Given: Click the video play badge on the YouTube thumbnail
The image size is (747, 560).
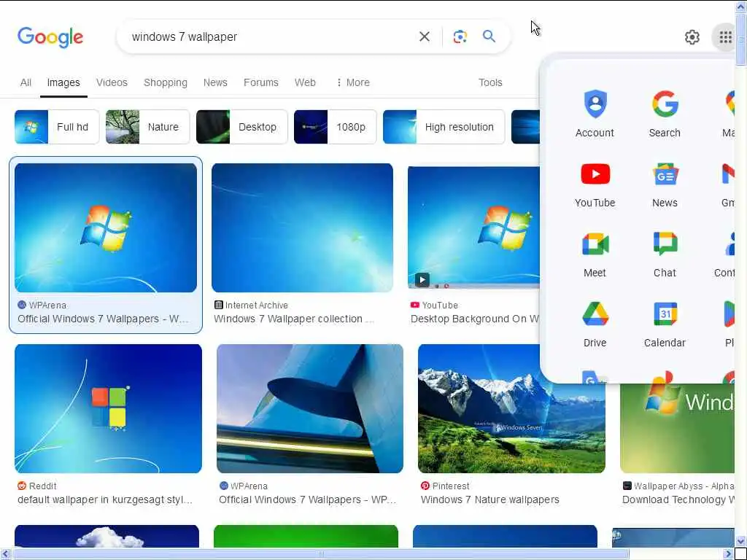Looking at the screenshot, I should pos(422,279).
